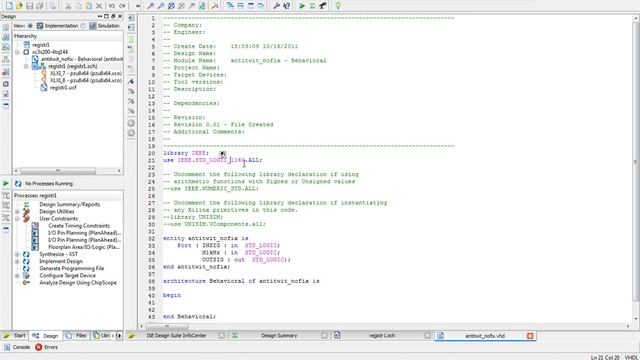Click the blue rerun arrows beside No Processes Running
Viewport: 640px width, 360px height.
click(x=18, y=183)
